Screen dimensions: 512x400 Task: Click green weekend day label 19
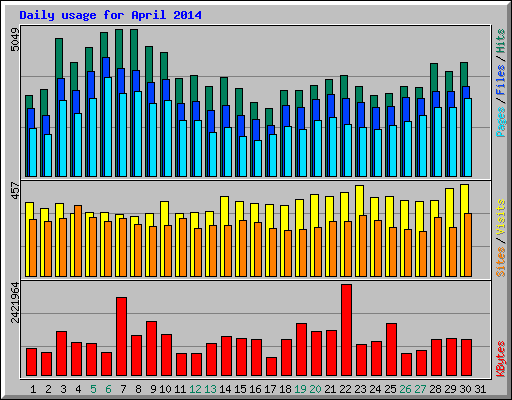(x=300, y=389)
